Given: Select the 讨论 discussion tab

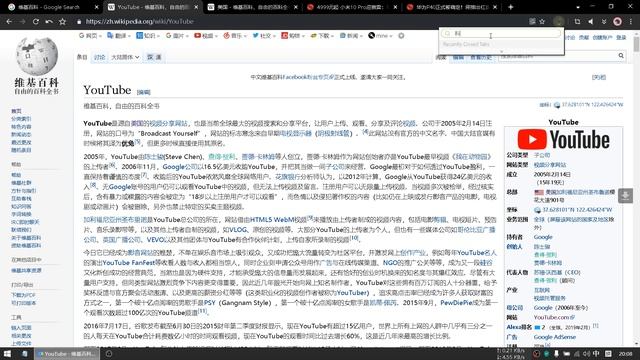Looking at the screenshot, I should point(100,57).
